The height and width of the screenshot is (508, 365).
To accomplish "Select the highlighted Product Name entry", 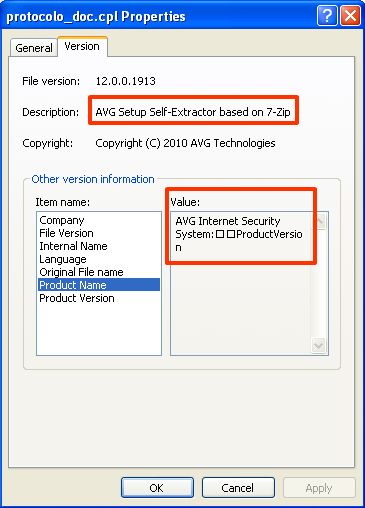I will pyautogui.click(x=99, y=285).
